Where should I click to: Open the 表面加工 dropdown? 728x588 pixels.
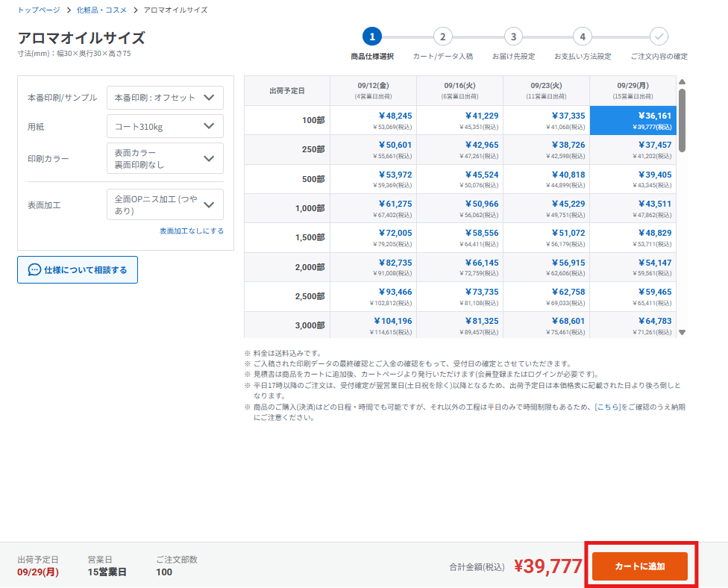[165, 204]
